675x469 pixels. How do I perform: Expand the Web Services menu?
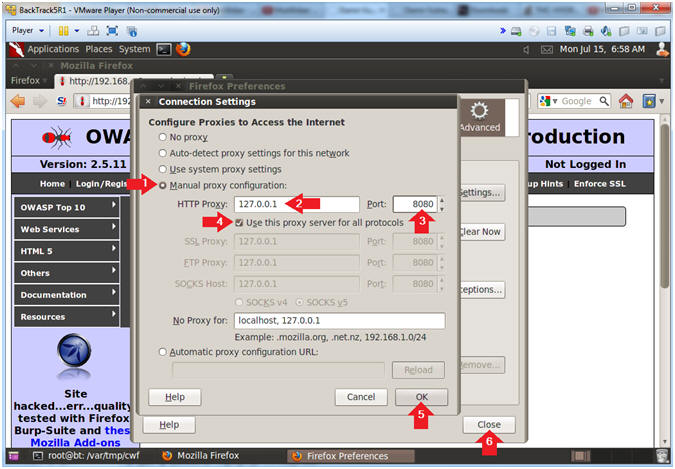pos(67,230)
